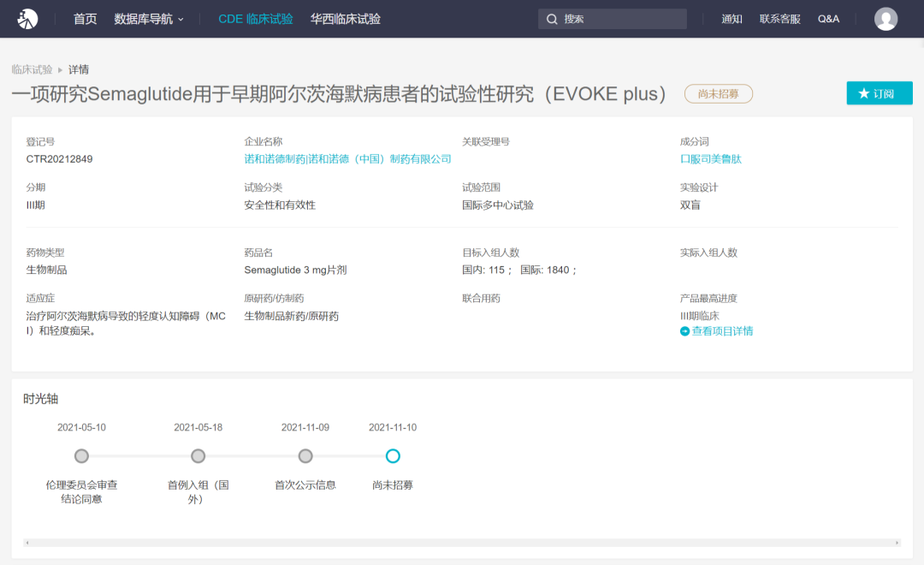This screenshot has width=924, height=565.
Task: Click the arrow icon before 查看项目详情
Action: pos(684,331)
